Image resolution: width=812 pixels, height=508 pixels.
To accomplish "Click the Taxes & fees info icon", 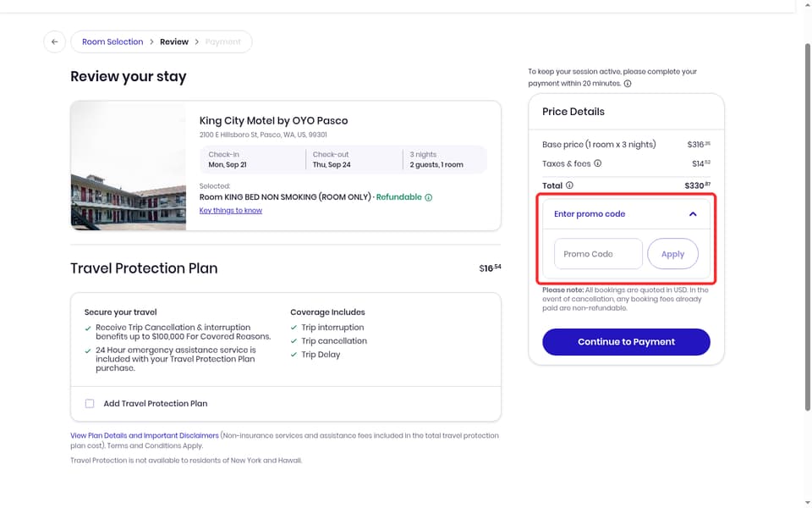I will coord(598,163).
